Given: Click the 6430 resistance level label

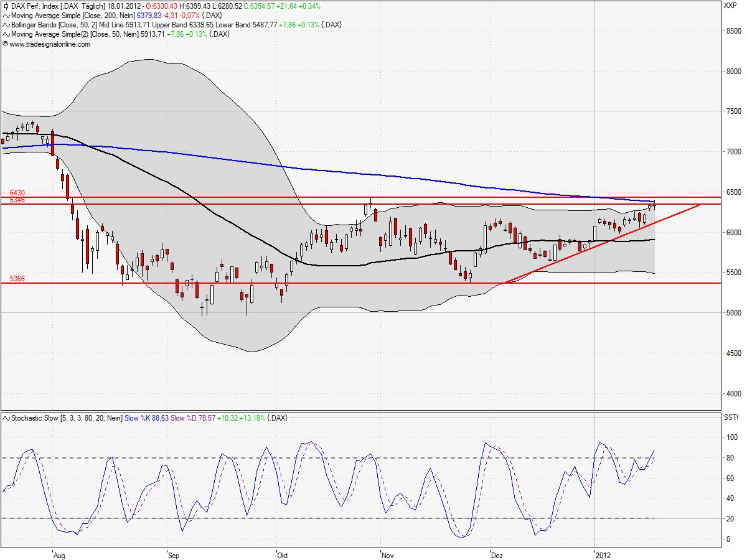Looking at the screenshot, I should (17, 193).
